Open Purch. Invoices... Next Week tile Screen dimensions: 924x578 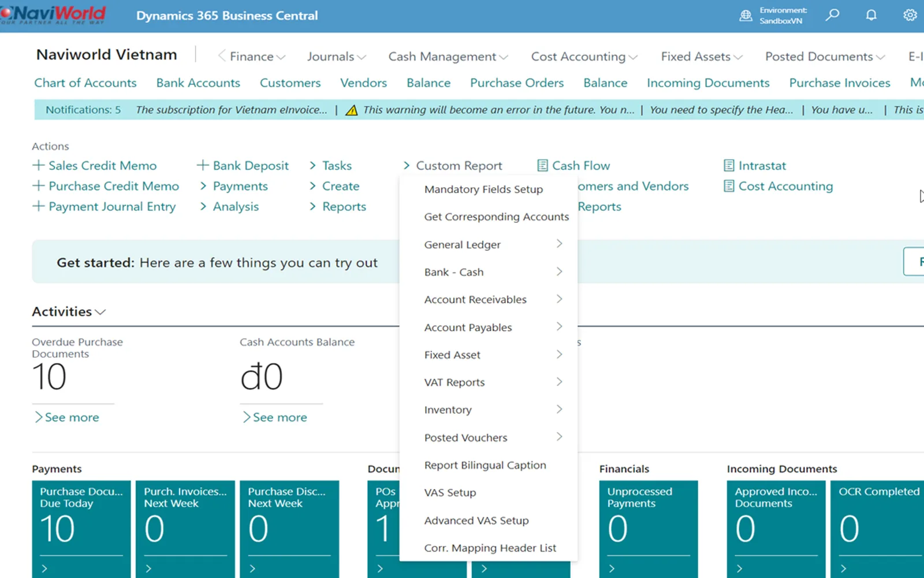(185, 529)
